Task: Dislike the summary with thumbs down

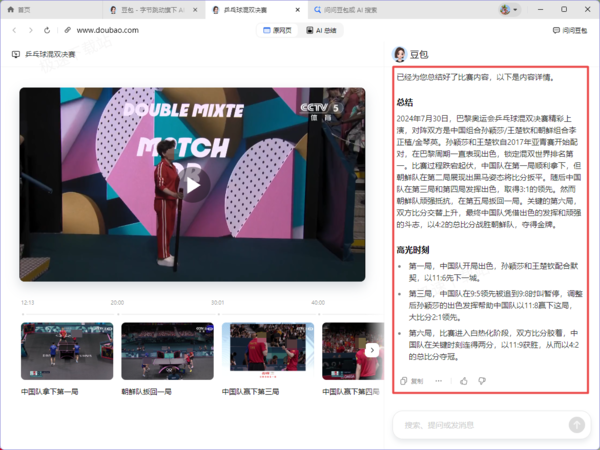Action: click(482, 381)
